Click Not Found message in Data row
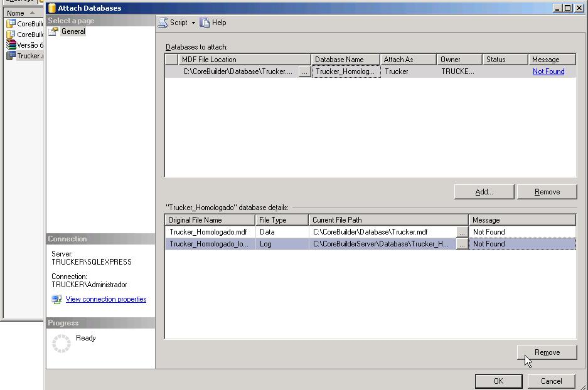588x390 pixels. pyautogui.click(x=522, y=232)
